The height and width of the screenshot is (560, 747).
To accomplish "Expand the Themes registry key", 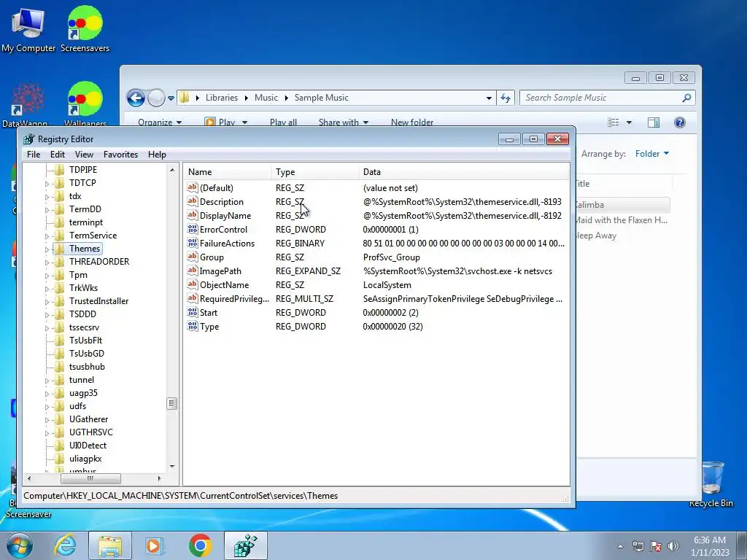I will [x=47, y=249].
